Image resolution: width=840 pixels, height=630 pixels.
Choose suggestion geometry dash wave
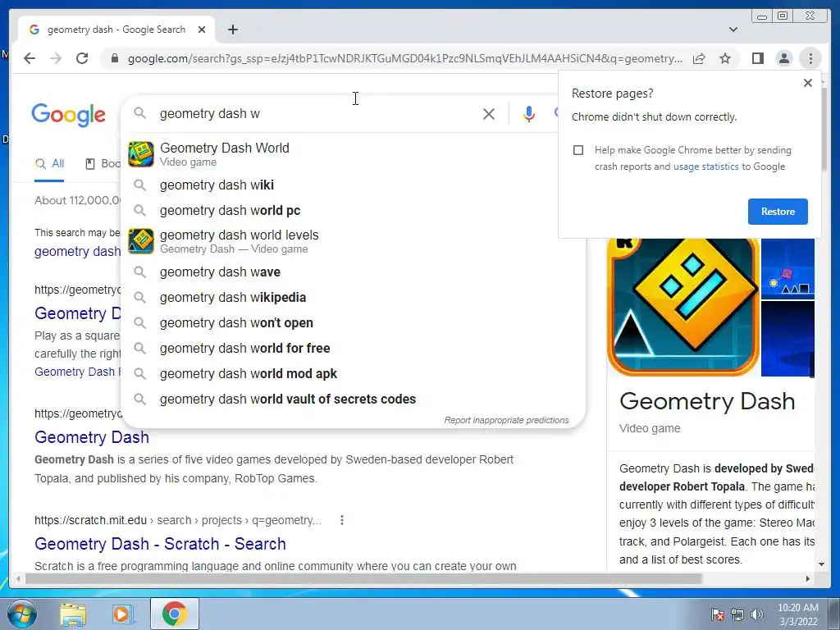point(354,272)
